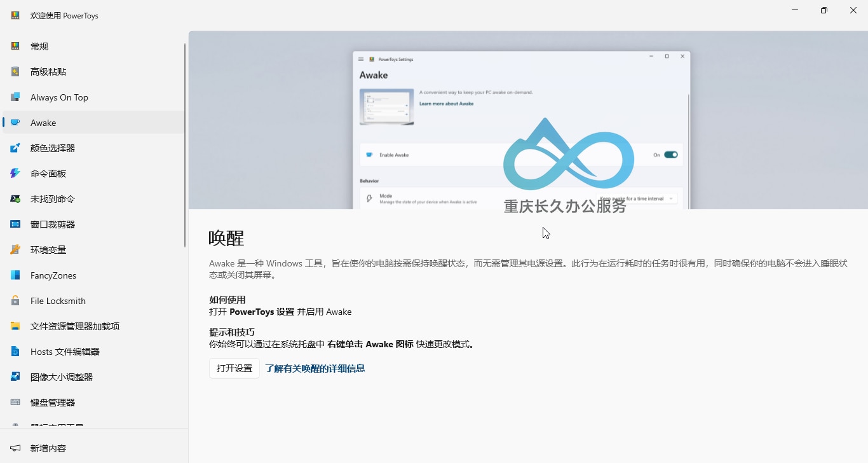Open 新增内容 at sidebar bottom
The height and width of the screenshot is (463, 868).
point(93,448)
